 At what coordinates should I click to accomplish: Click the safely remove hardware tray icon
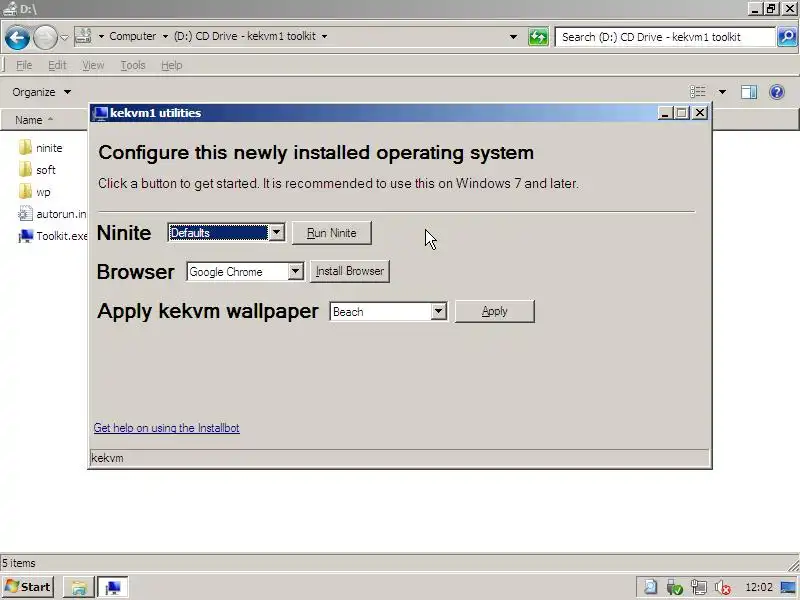tap(674, 587)
